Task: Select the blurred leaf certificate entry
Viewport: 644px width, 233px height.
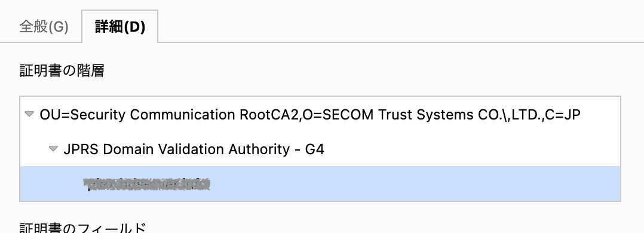Action: tap(146, 184)
